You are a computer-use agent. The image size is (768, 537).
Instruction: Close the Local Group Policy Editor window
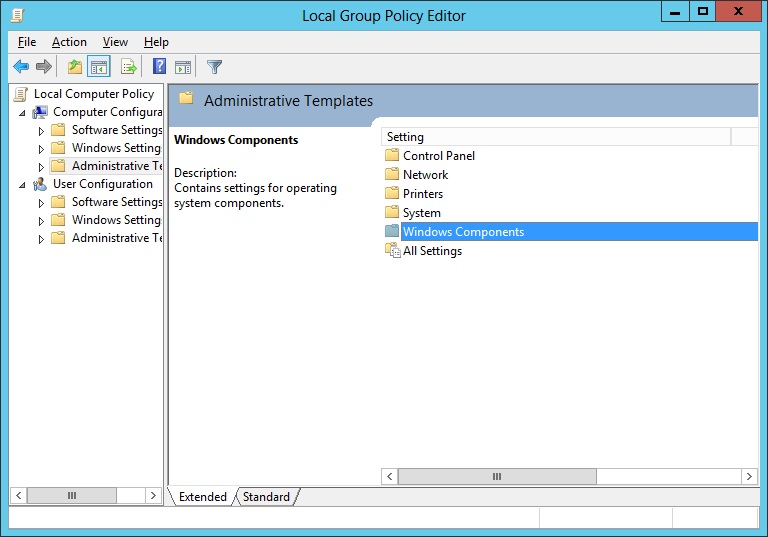[x=738, y=11]
